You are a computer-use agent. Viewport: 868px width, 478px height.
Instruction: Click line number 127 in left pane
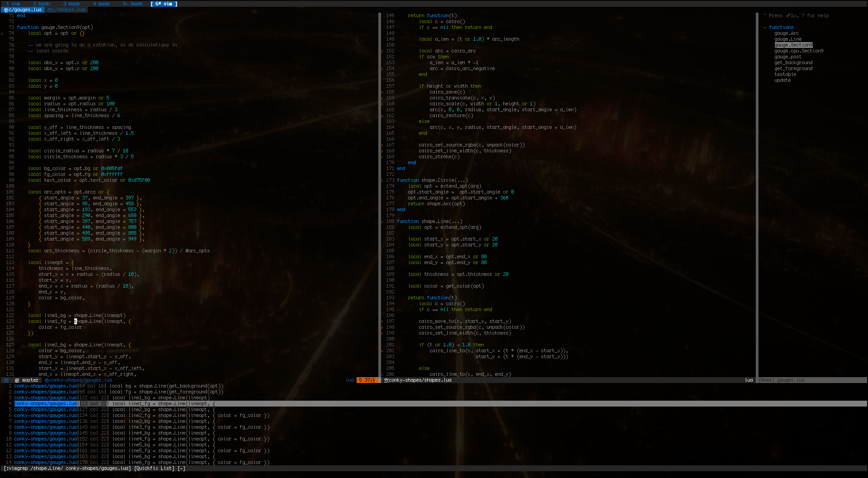pyautogui.click(x=10, y=345)
